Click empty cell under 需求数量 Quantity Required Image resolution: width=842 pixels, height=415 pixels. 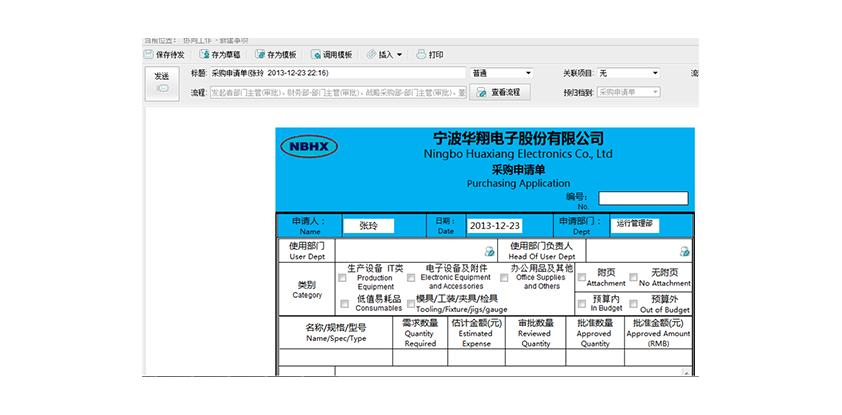pos(420,358)
